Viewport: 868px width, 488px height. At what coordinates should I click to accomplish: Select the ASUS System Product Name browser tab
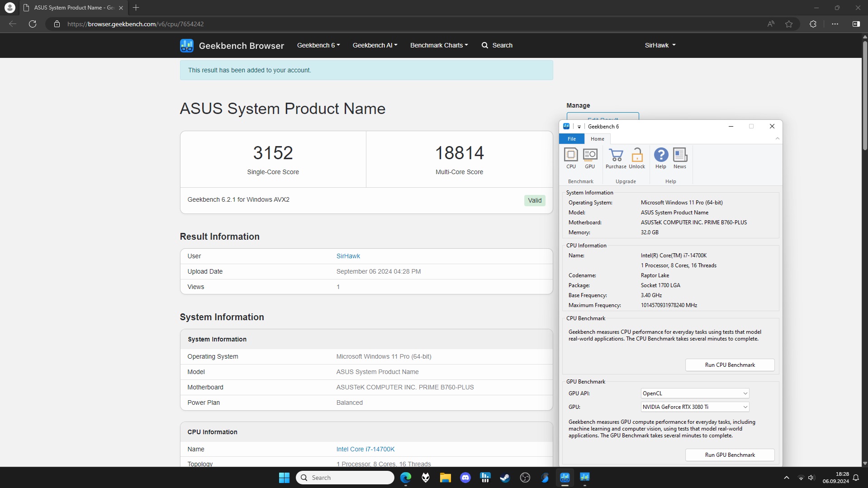click(x=74, y=8)
